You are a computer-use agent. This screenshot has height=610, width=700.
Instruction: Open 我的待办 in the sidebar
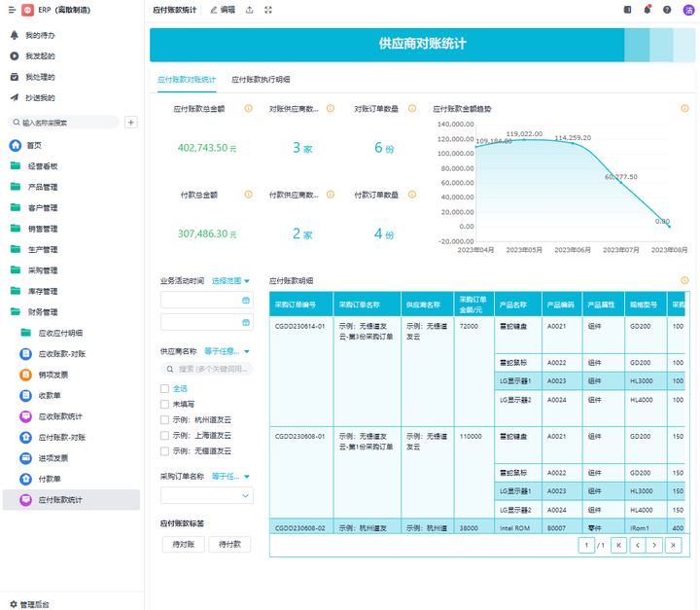[40, 35]
